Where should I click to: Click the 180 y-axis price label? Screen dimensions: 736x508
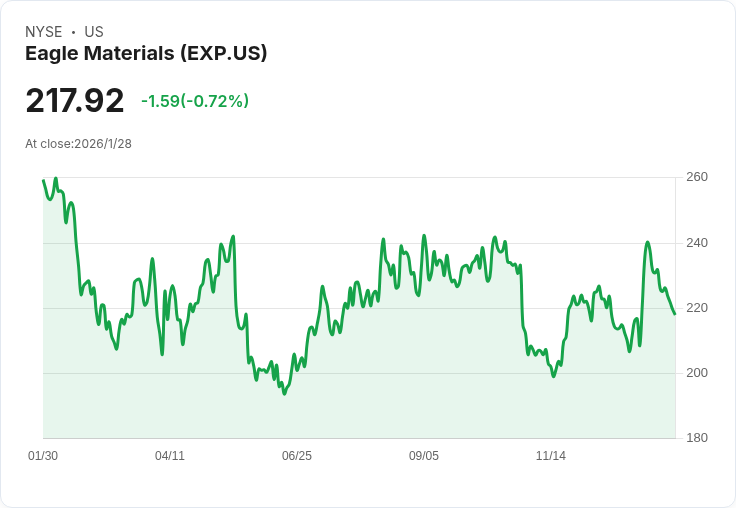[x=697, y=438]
